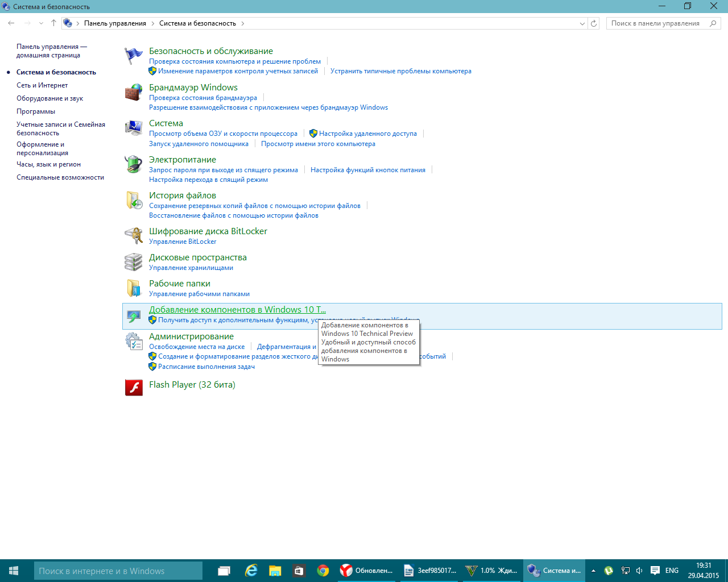Screen dimensions: 728x582
Task: Click the Flash Player red icon
Action: click(x=134, y=387)
